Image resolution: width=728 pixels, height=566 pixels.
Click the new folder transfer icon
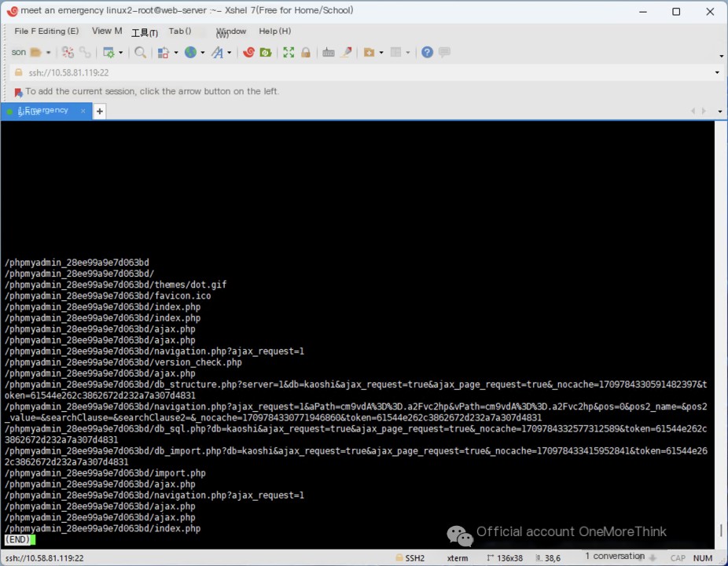click(x=369, y=53)
